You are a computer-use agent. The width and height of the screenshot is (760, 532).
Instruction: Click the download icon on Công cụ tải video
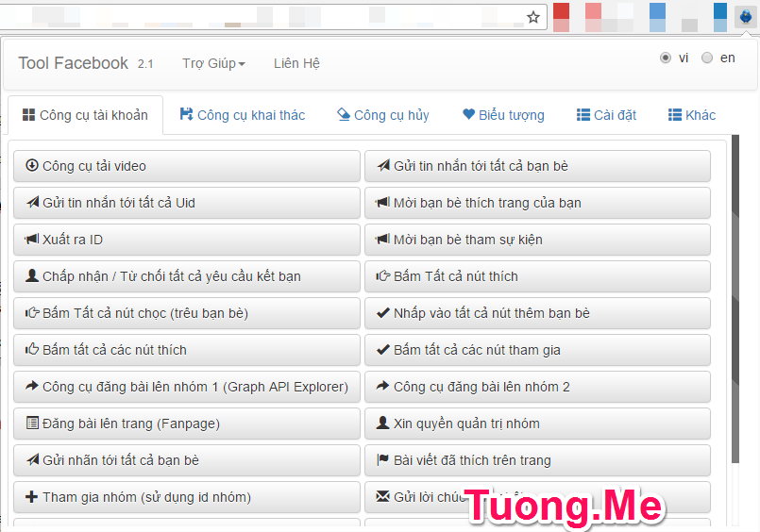32,166
